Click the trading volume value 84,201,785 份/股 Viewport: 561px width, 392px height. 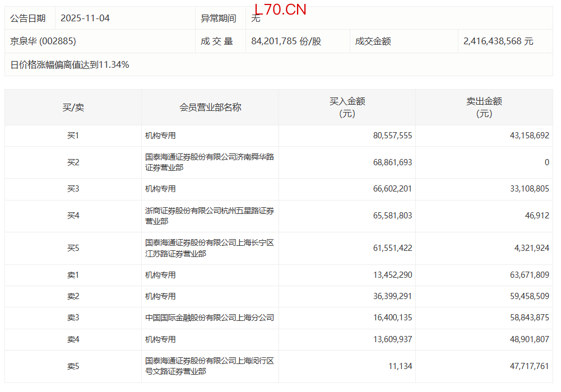[x=286, y=41]
